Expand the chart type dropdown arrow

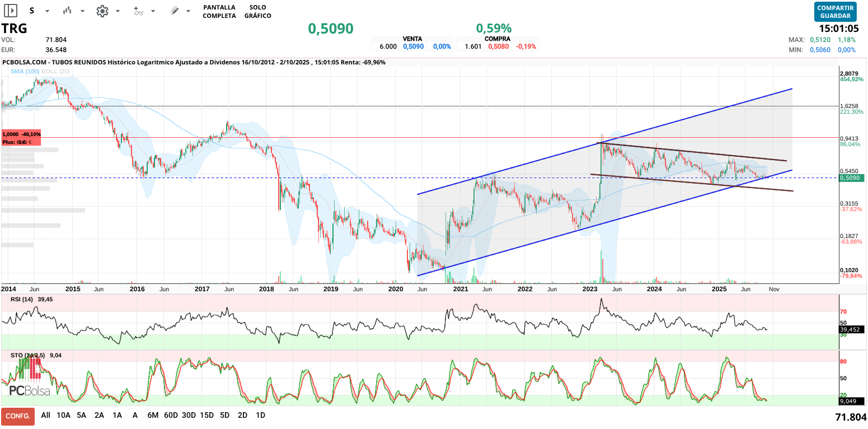click(83, 11)
